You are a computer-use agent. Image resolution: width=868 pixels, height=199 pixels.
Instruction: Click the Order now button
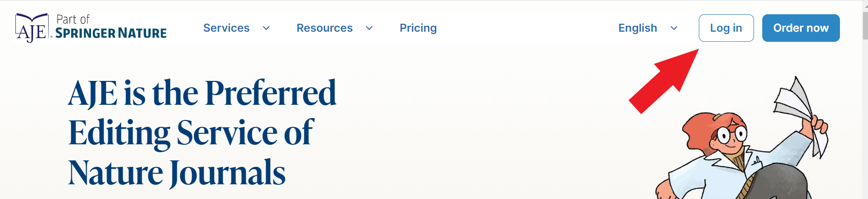[x=801, y=28]
